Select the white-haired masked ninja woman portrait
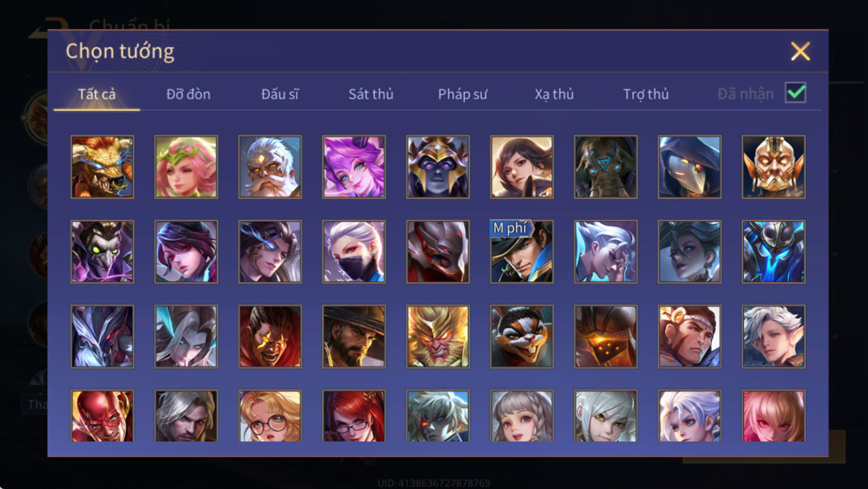The image size is (868, 489). click(354, 252)
